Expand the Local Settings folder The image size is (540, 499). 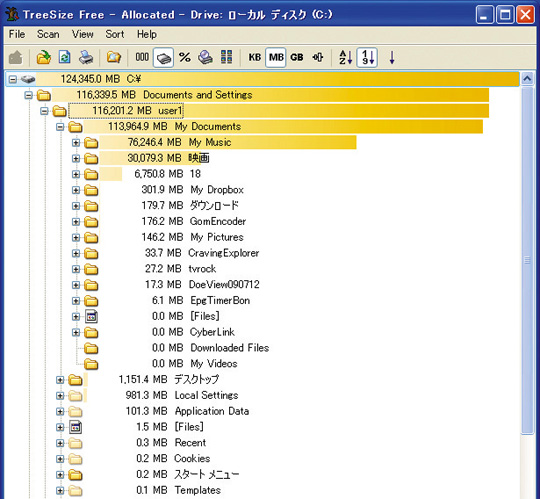point(60,395)
